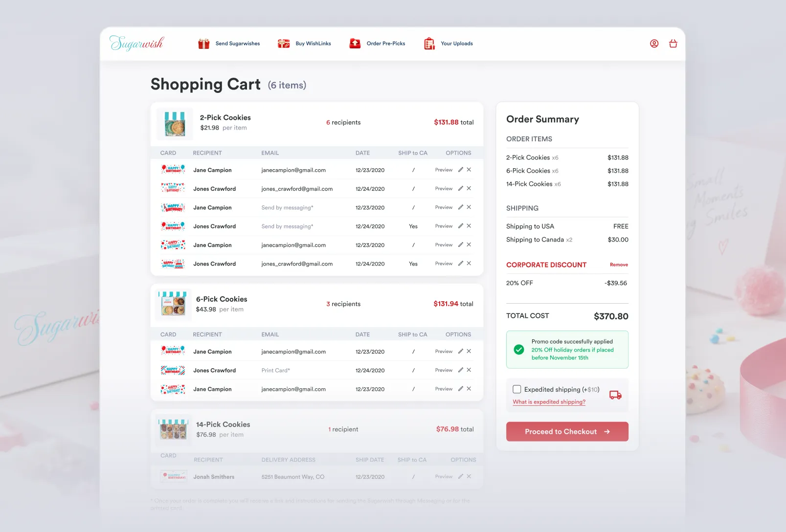Click the 14-Pick Cookies x6 order item
The width and height of the screenshot is (786, 532).
567,184
